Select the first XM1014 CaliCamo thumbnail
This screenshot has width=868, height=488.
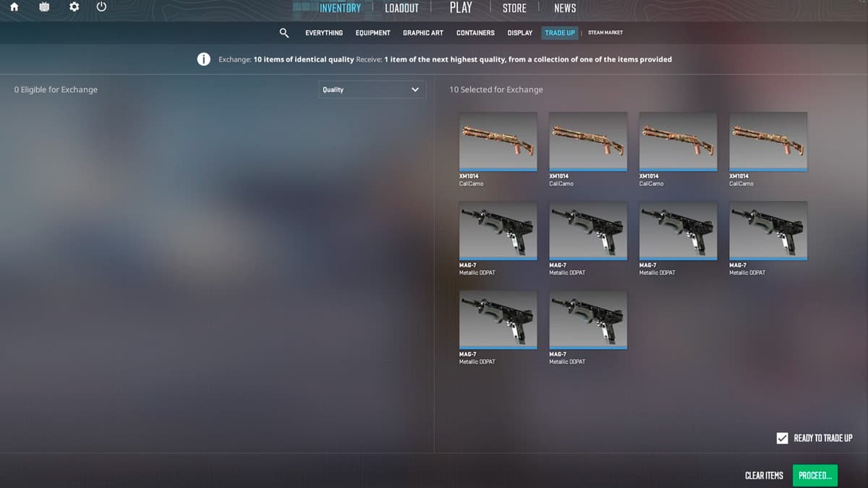click(x=498, y=141)
